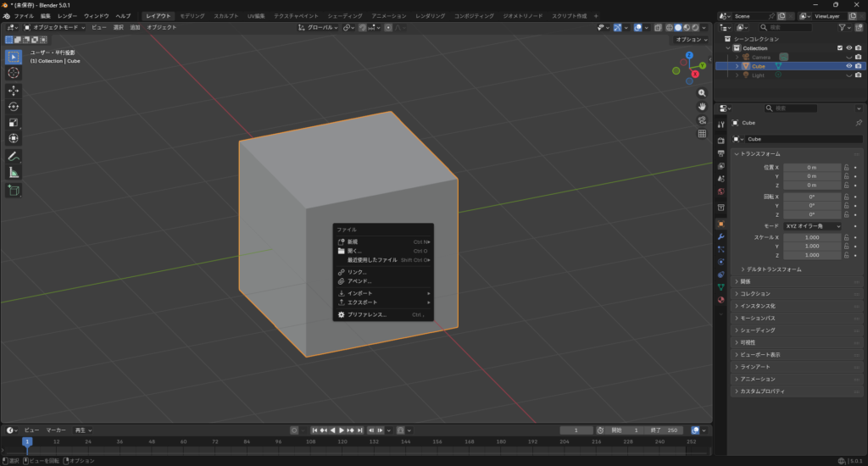Expand the ビューポート表示 section
The image size is (868, 466).
(758, 354)
